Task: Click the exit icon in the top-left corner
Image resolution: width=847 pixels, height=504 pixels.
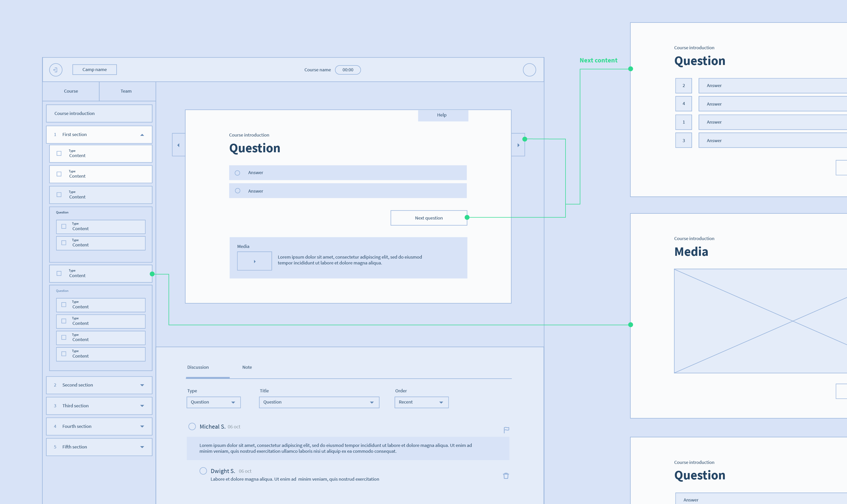Action: pos(56,70)
